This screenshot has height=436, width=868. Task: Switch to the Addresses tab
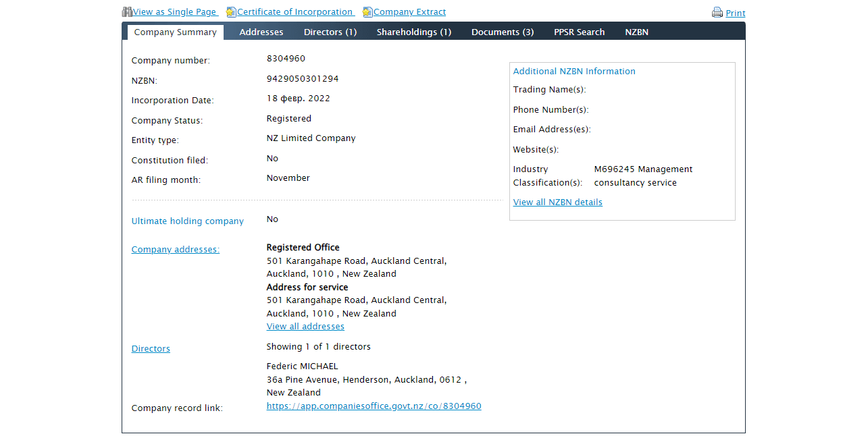(261, 32)
